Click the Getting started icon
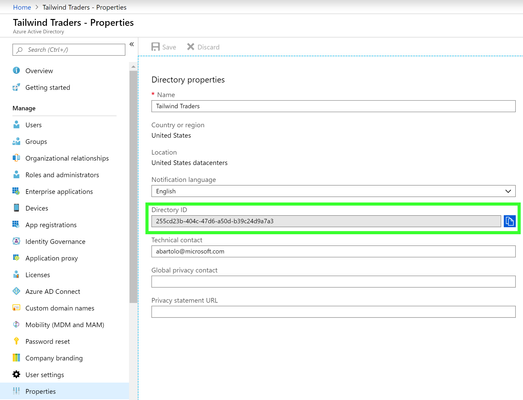Image resolution: width=523 pixels, height=400 pixels. coord(16,87)
